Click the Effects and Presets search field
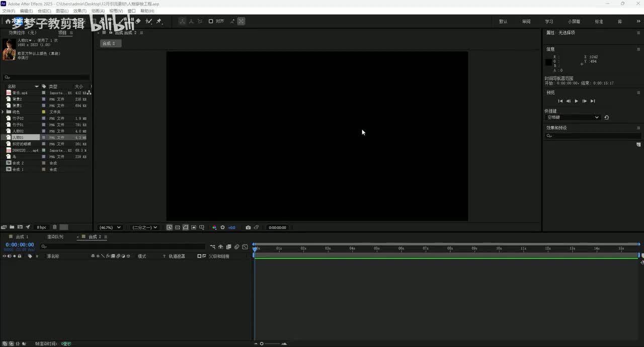 594,136
